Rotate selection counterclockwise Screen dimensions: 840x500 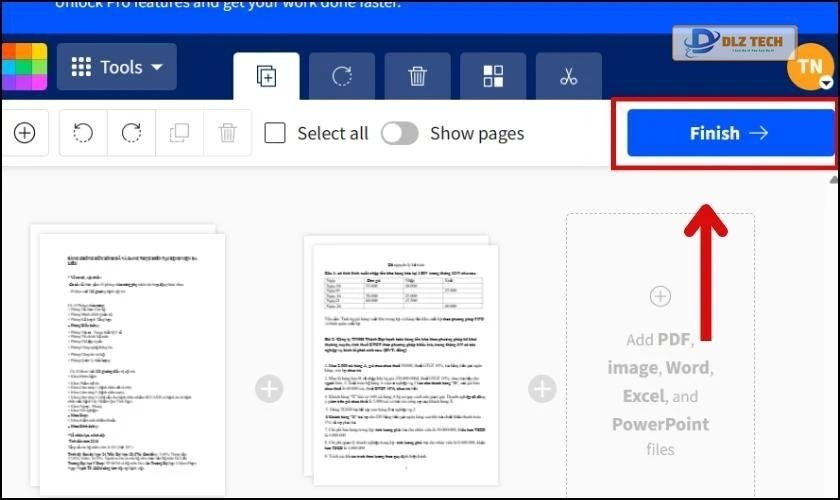83,133
